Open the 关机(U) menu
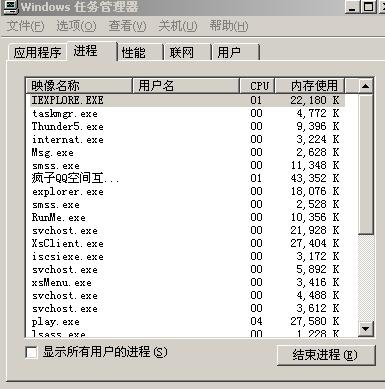This screenshot has width=385, height=389. tap(178, 26)
